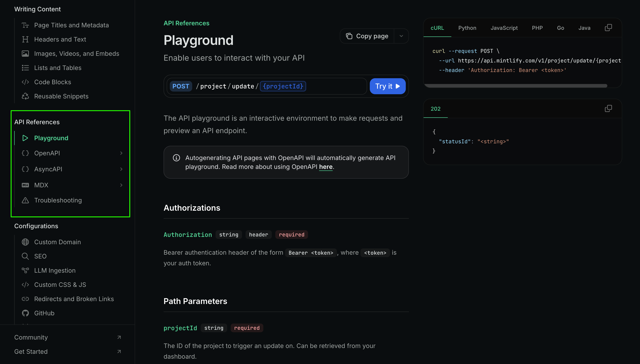Click the Custom Domain globe icon

[x=25, y=242]
